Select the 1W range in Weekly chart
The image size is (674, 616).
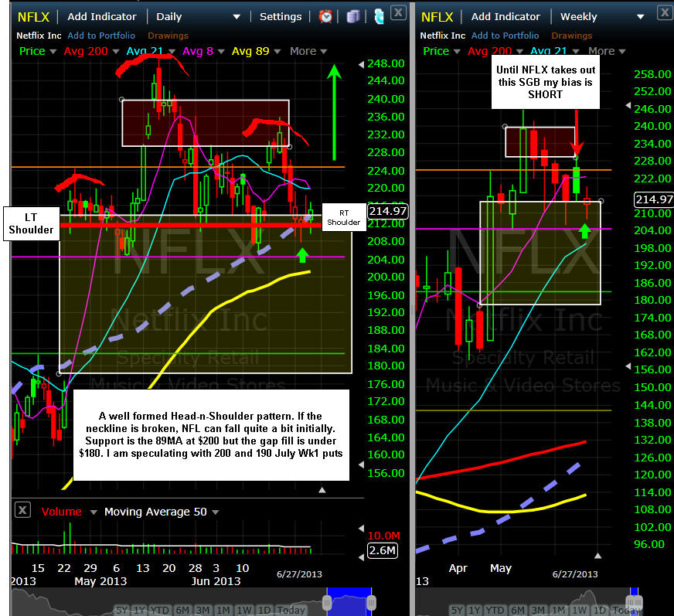point(579,610)
